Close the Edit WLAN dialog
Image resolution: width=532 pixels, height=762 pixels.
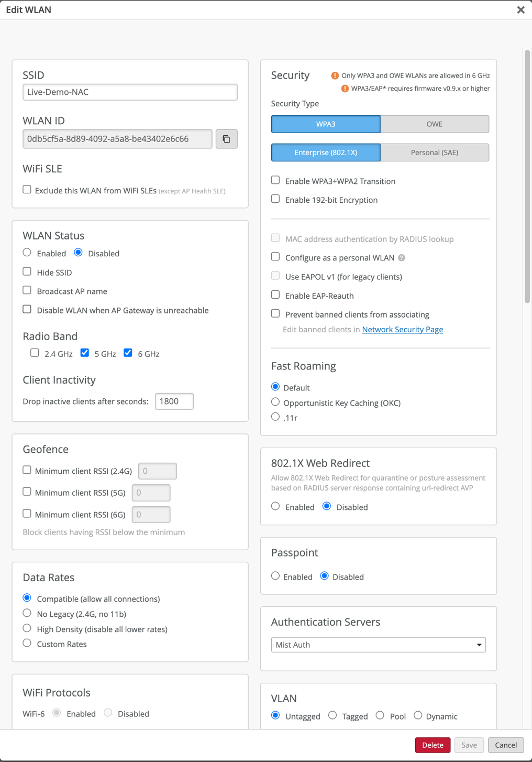(x=520, y=10)
